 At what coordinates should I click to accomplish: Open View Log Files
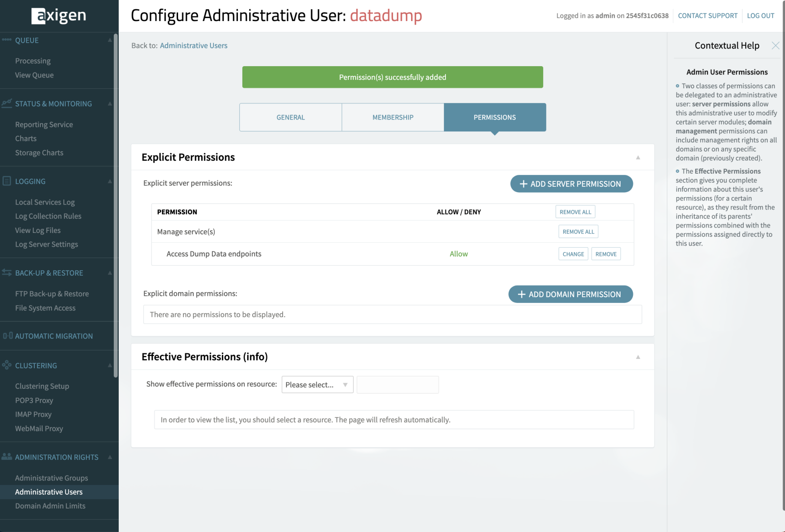(x=38, y=230)
